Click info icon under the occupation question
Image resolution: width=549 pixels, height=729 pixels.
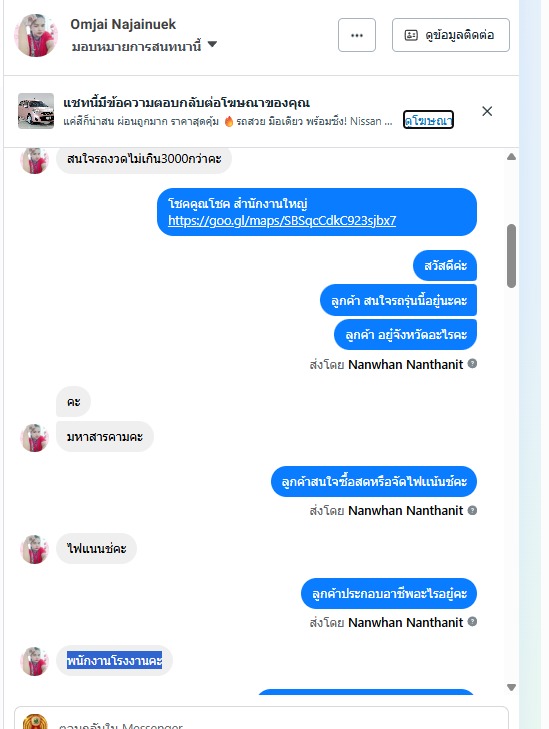pyautogui.click(x=472, y=622)
